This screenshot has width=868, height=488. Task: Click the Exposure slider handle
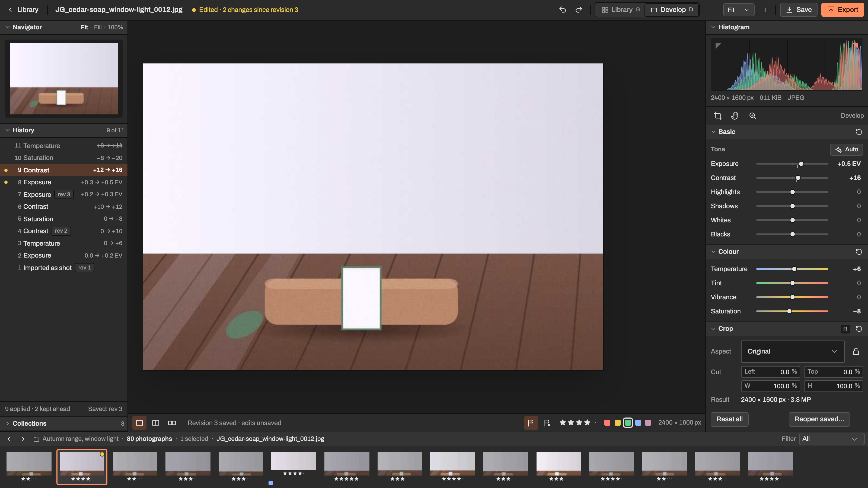[x=801, y=164]
